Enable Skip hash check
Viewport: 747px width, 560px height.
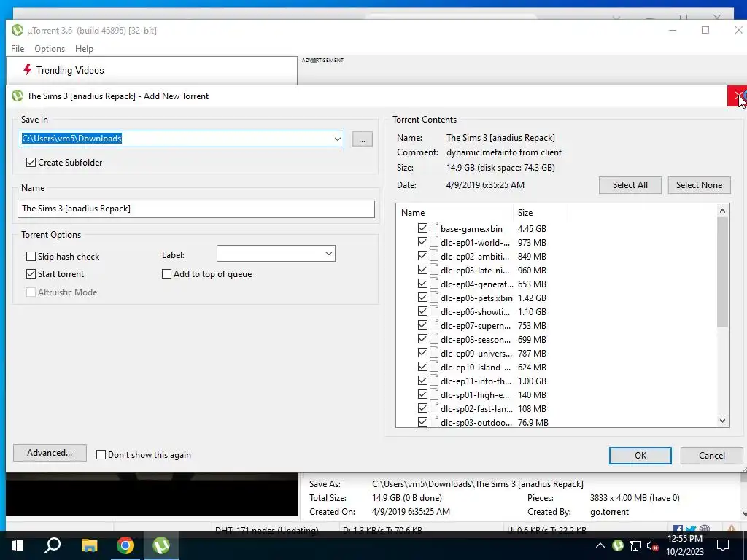pyautogui.click(x=31, y=256)
